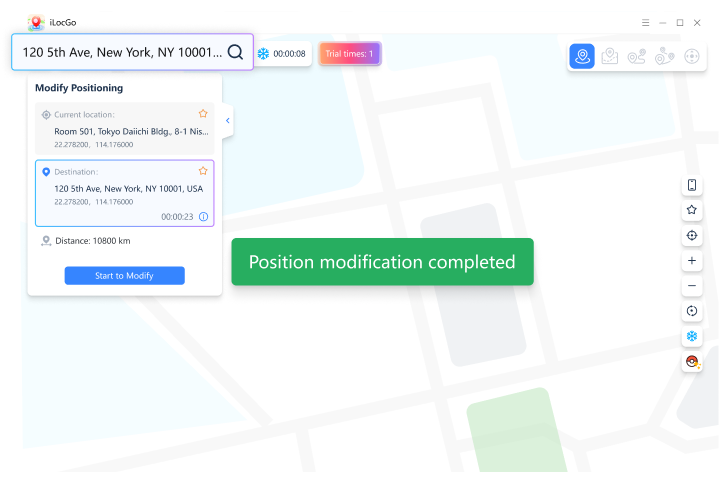728x481 pixels.
Task: Zoom in the map with plus button
Action: pyautogui.click(x=692, y=260)
